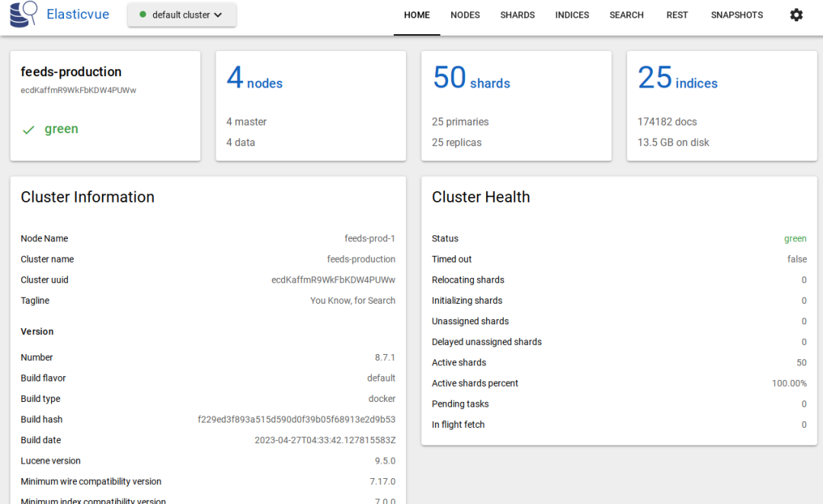Image resolution: width=823 pixels, height=504 pixels.
Task: Select build type value 'docker'
Action: coord(382,399)
